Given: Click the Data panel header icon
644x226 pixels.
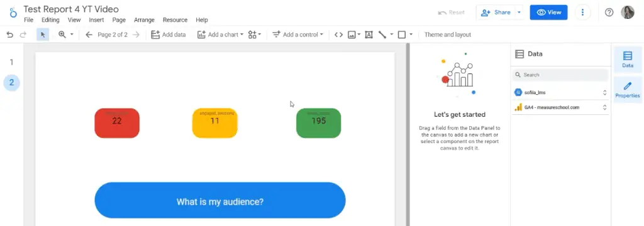Looking at the screenshot, I should click(519, 54).
